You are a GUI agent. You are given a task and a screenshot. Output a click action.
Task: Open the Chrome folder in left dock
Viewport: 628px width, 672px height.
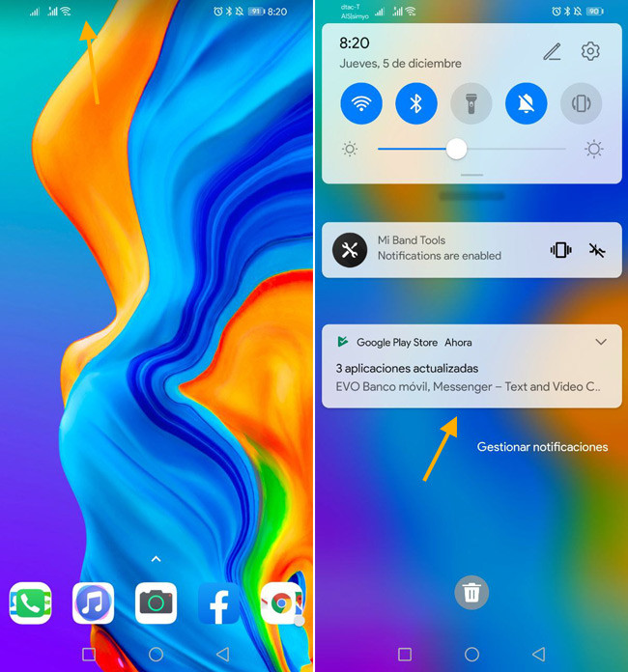point(281,603)
